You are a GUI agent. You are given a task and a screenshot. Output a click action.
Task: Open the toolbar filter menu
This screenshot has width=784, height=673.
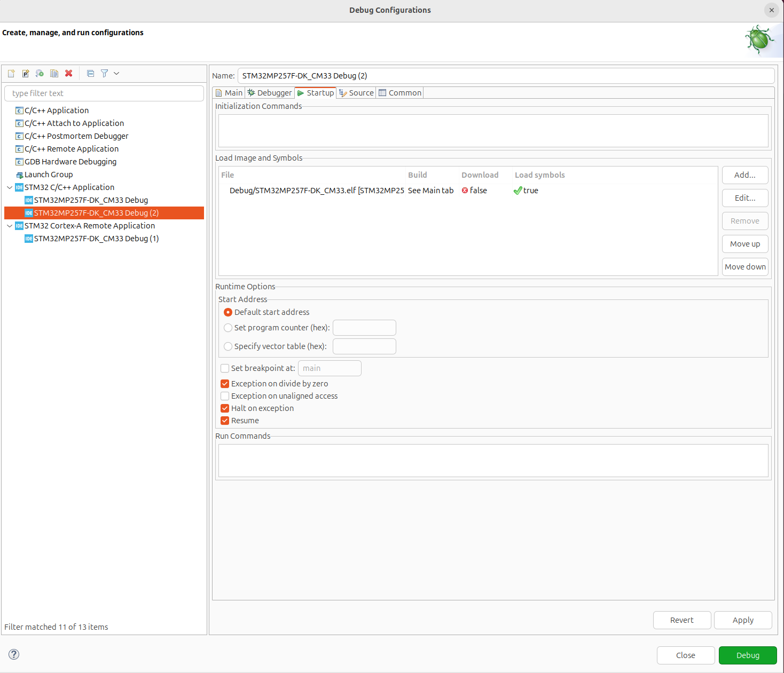point(116,73)
